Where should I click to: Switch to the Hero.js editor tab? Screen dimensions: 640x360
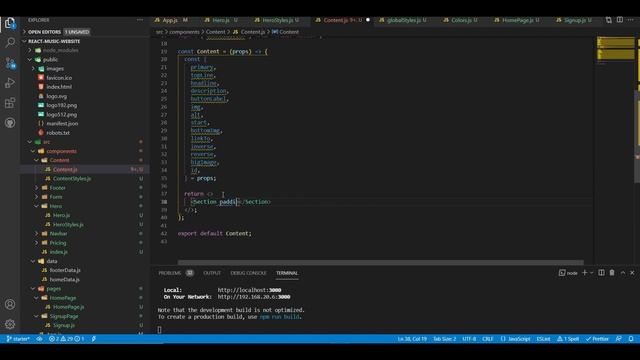221,20
